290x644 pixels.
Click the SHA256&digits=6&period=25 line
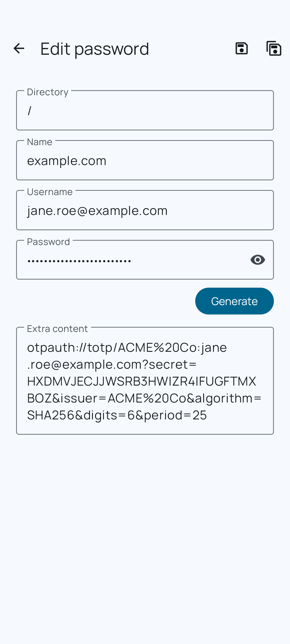117,415
